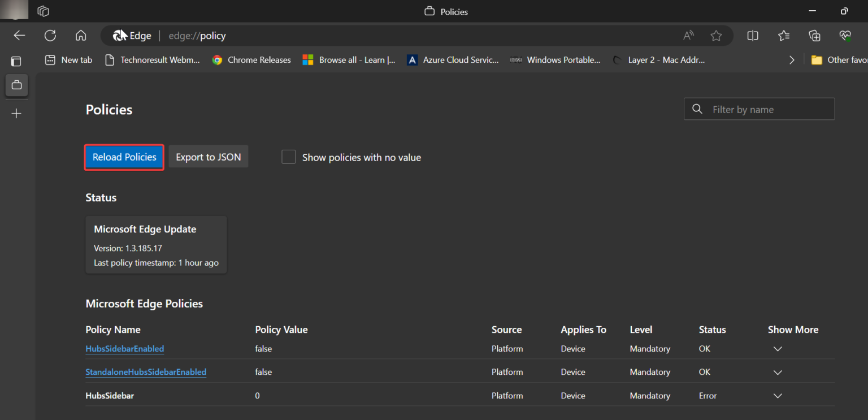
Task: Expand Show More for HubsSidebarEnabled
Action: pyautogui.click(x=777, y=349)
